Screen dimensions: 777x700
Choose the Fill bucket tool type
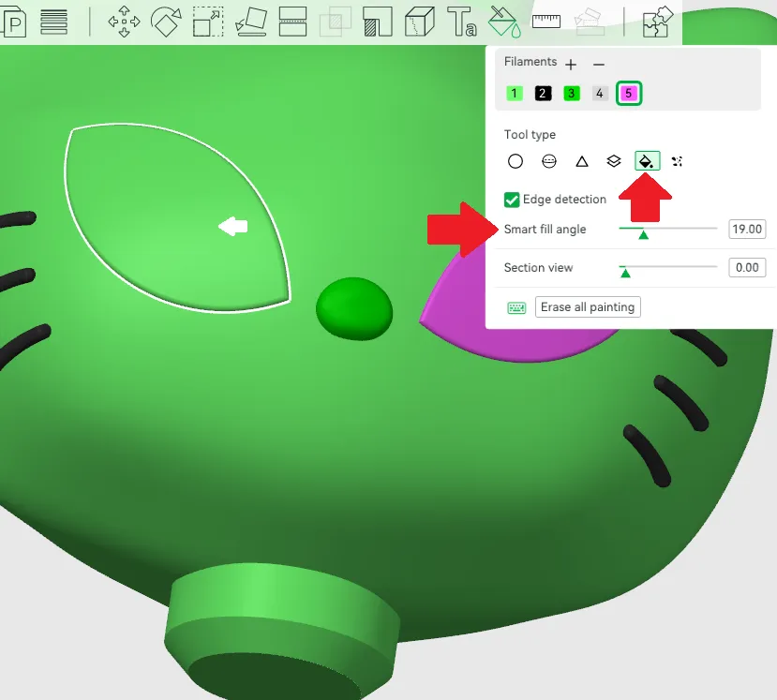647,161
